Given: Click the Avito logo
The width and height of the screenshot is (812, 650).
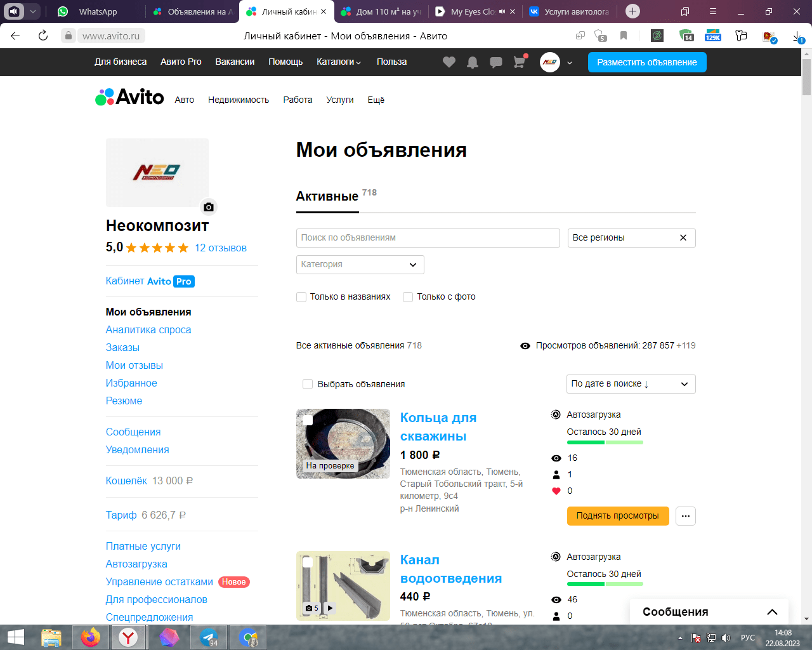Looking at the screenshot, I should point(130,97).
